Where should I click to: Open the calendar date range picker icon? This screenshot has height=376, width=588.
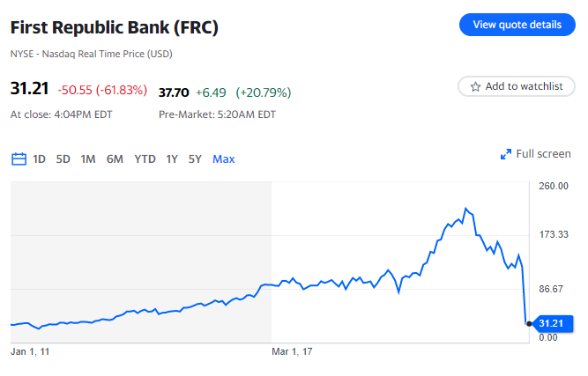tap(19, 159)
